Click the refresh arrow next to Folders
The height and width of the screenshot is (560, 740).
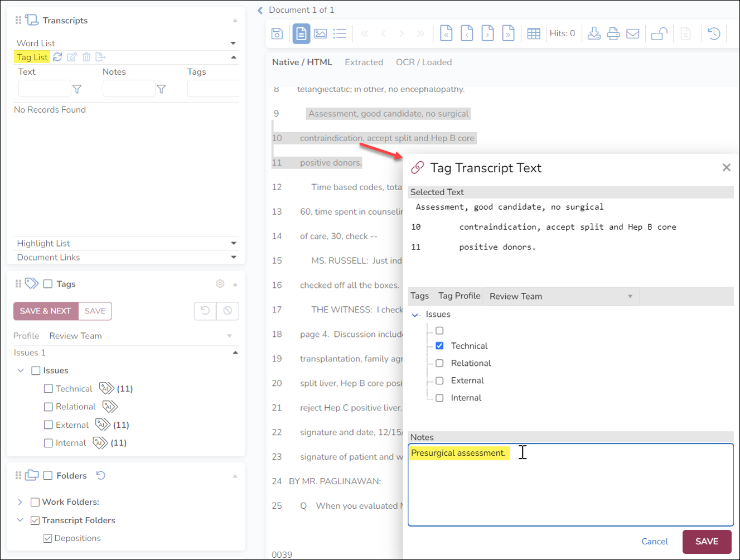101,475
